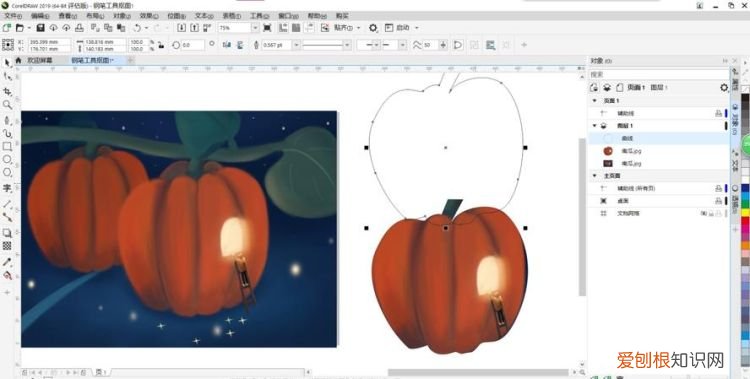Screen dimensions: 750x379
Task: Click the Print icon
Action: click(79, 28)
